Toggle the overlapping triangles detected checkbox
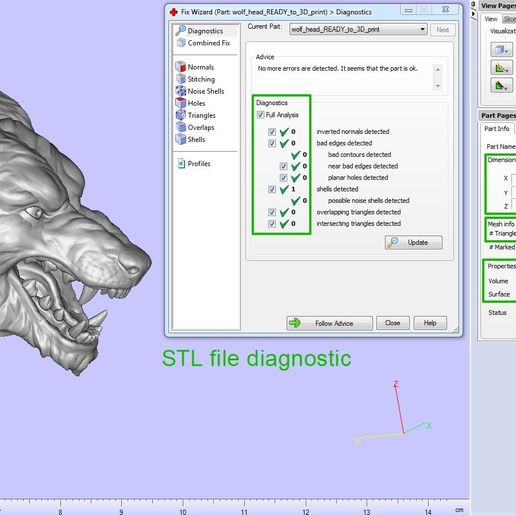Screen dimensions: 516x516 tap(272, 212)
